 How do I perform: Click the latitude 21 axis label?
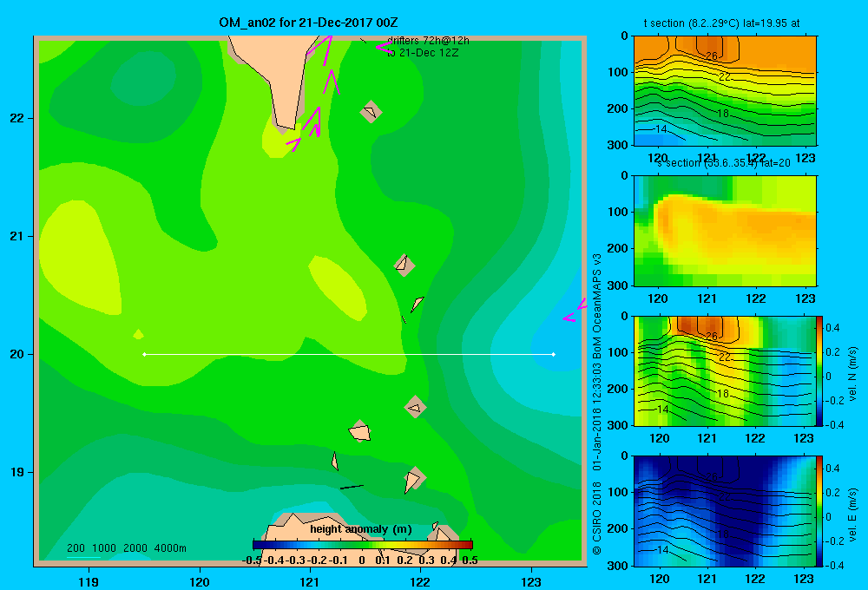[17, 236]
